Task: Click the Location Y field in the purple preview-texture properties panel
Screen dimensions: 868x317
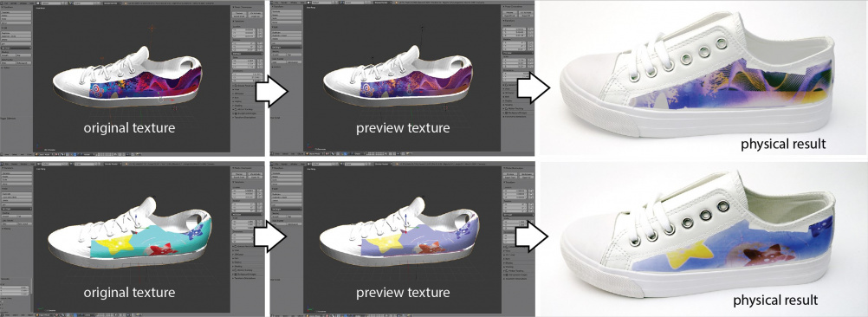Action: coord(515,32)
